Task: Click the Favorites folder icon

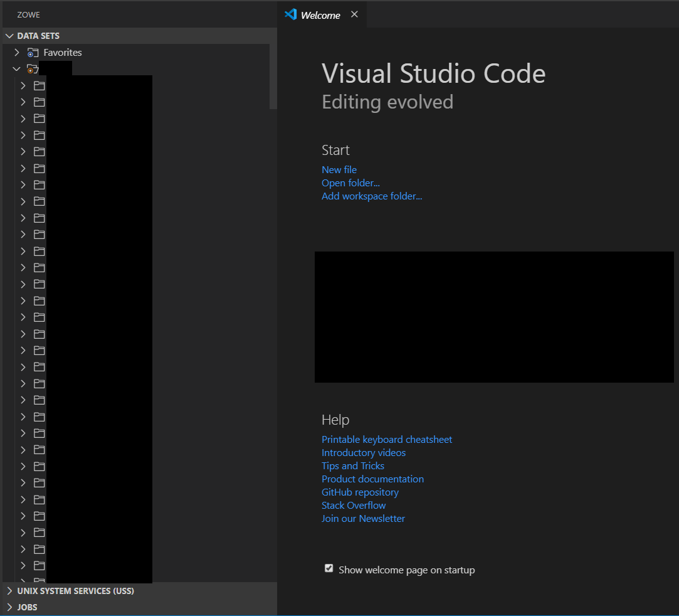Action: click(x=33, y=53)
